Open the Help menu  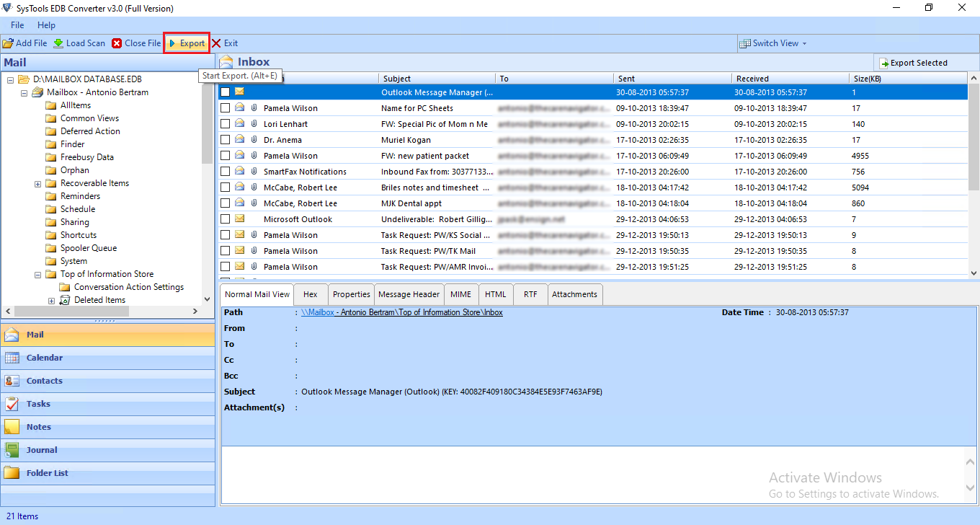click(x=46, y=25)
